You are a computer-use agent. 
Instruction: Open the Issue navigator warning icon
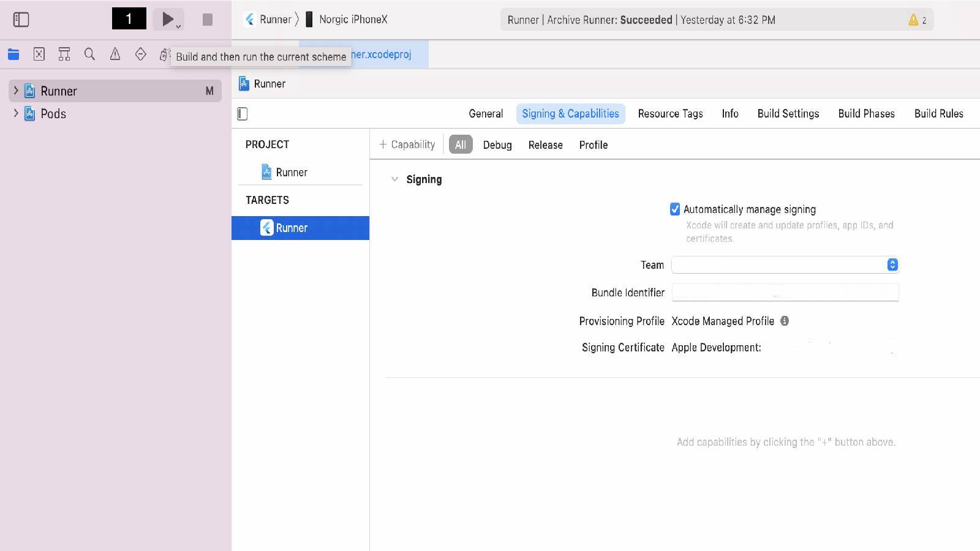pyautogui.click(x=115, y=54)
